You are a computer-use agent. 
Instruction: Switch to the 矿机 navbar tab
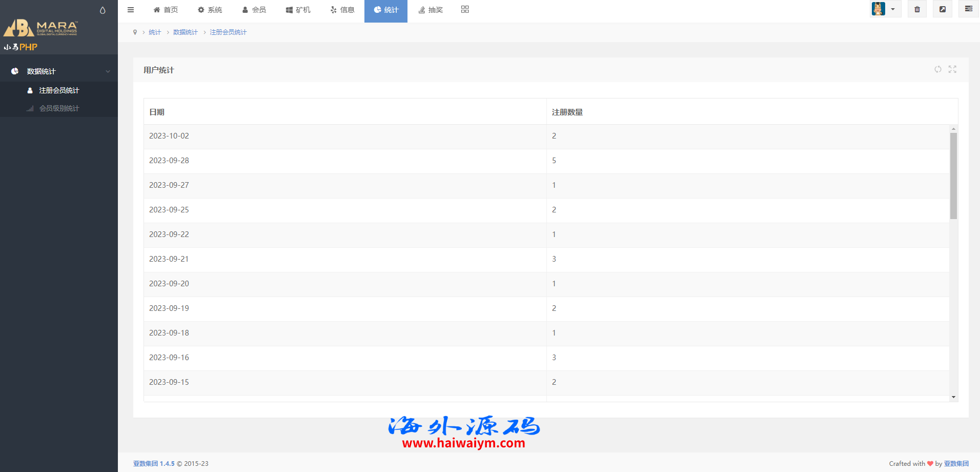pyautogui.click(x=298, y=10)
